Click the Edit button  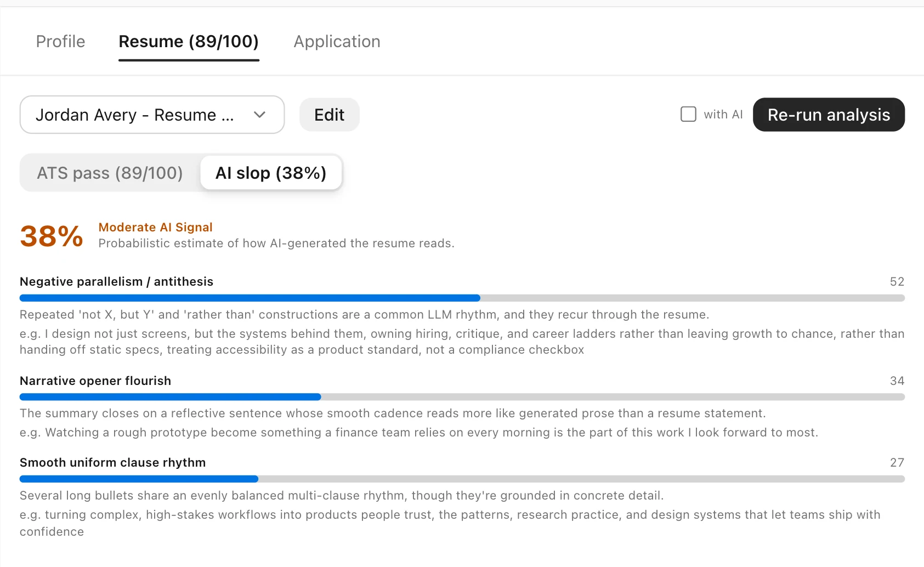[329, 115]
